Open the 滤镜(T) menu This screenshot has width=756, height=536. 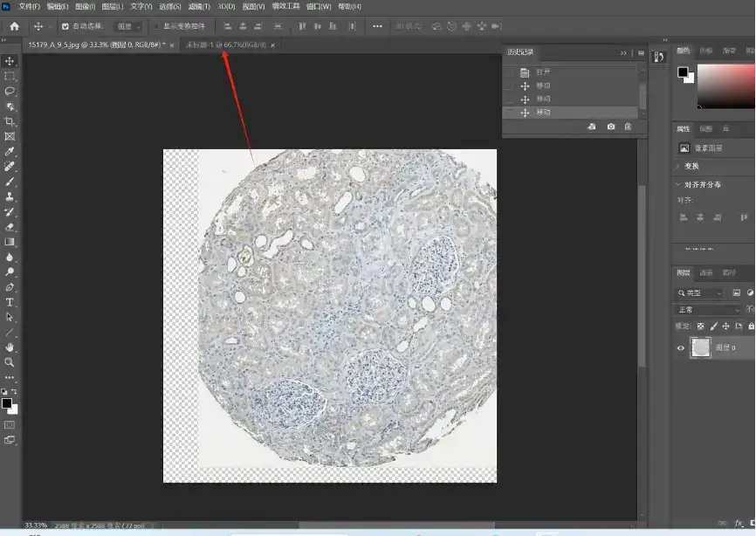coord(200,6)
